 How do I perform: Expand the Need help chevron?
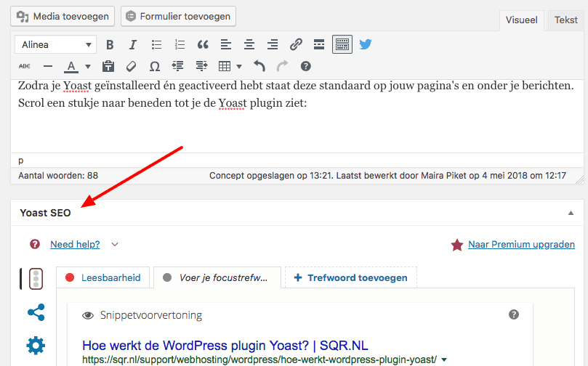[115, 245]
